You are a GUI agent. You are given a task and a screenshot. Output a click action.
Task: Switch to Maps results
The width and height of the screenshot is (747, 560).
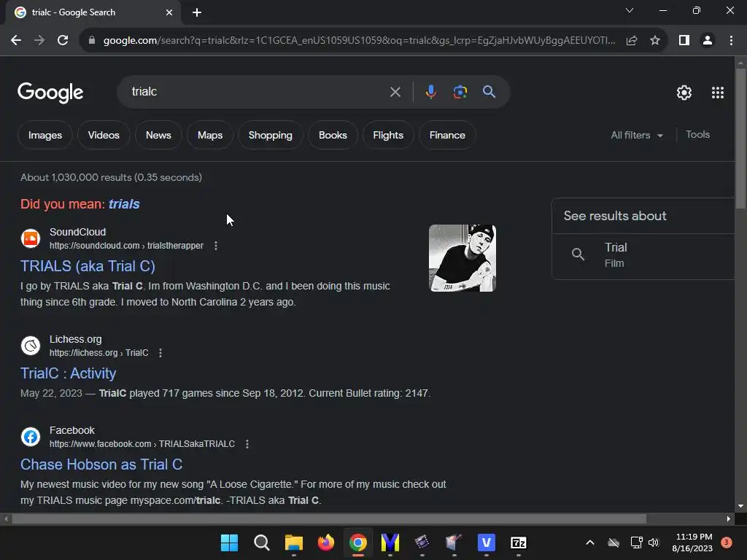coord(210,135)
